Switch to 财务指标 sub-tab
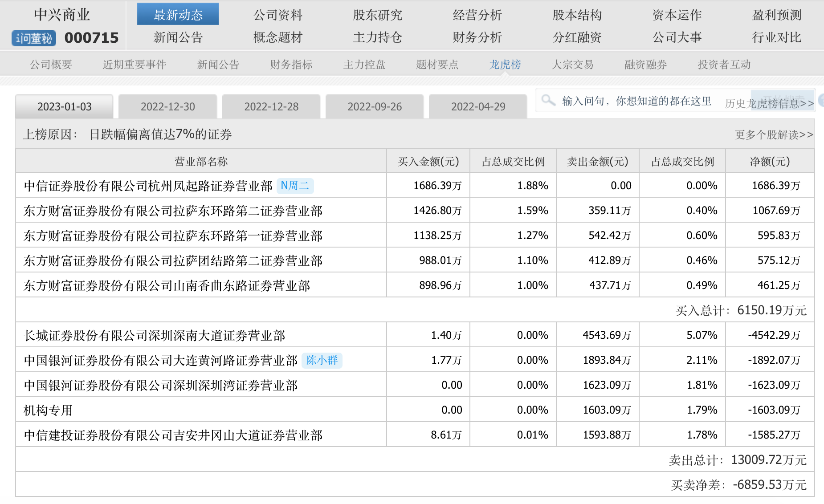 [x=291, y=65]
